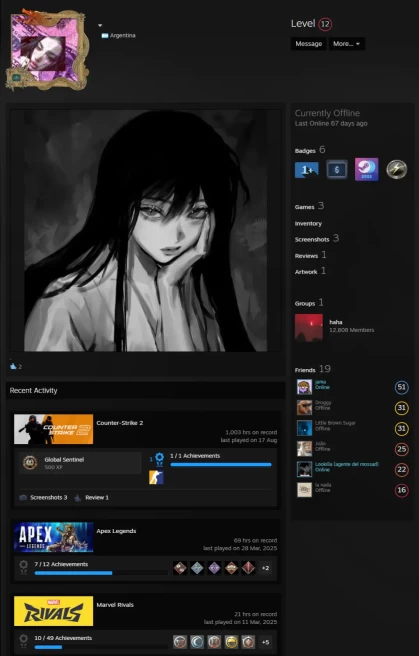Click the Steam 2022 replay badge
The width and height of the screenshot is (419, 656).
click(x=366, y=169)
